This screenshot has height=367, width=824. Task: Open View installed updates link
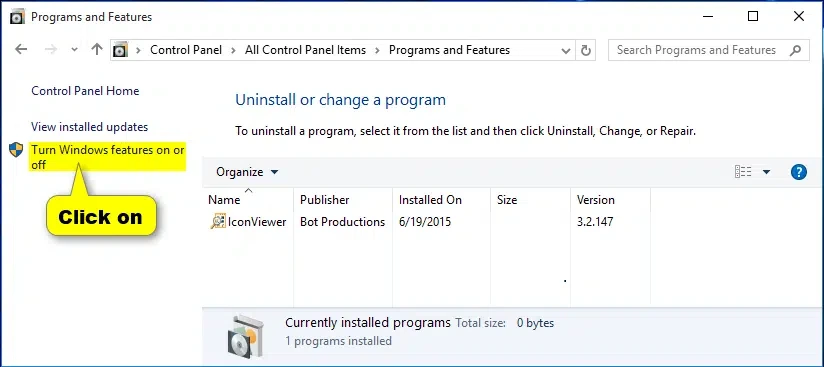point(89,127)
